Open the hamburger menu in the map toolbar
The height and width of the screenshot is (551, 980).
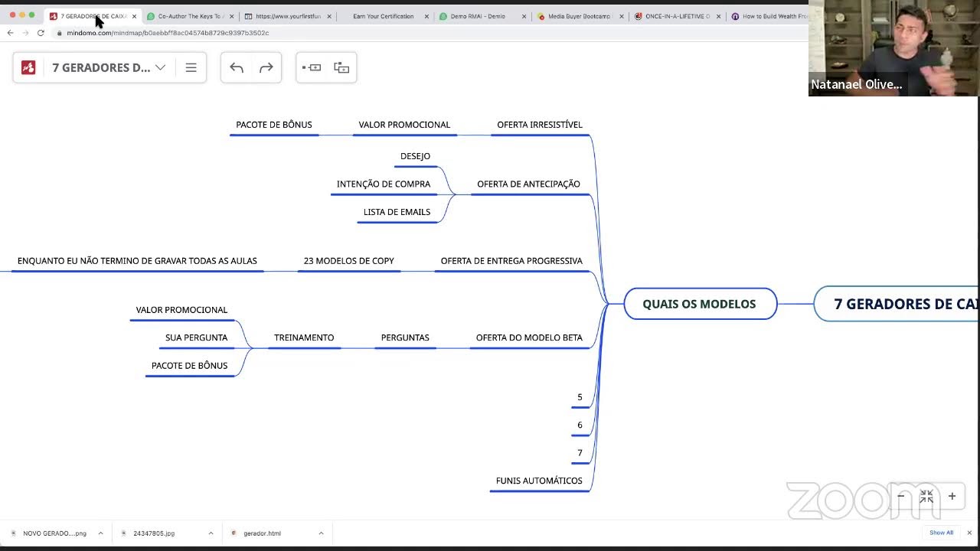191,67
